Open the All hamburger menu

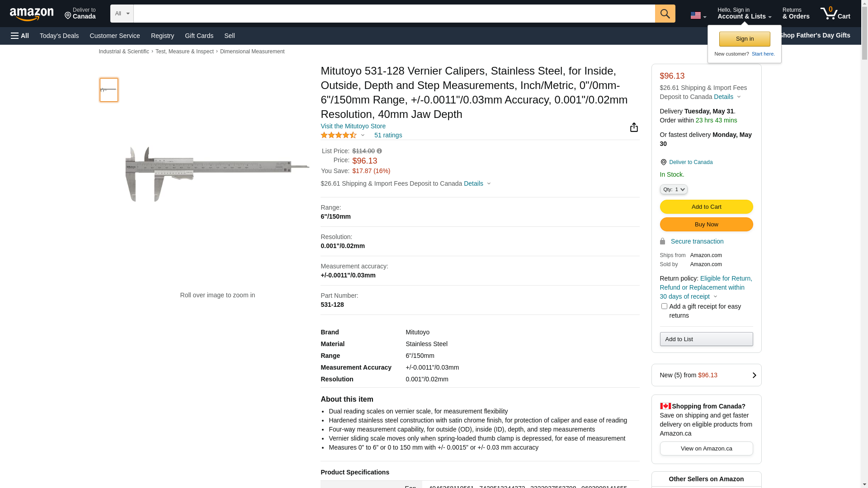click(20, 36)
